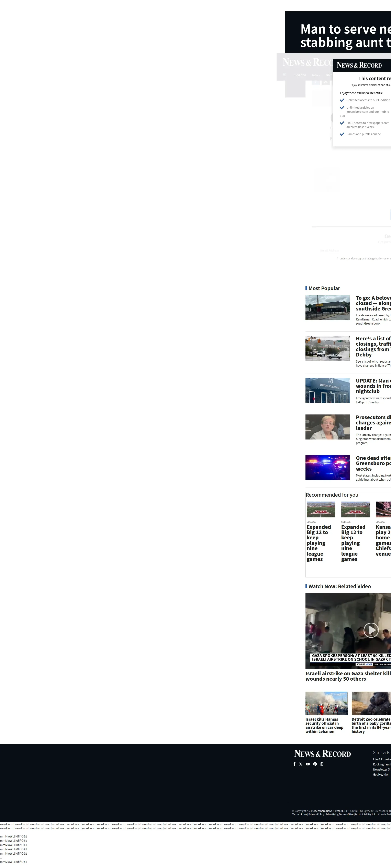The image size is (391, 868).
Task: Click the News & Record logo in the footer
Action: point(323,753)
